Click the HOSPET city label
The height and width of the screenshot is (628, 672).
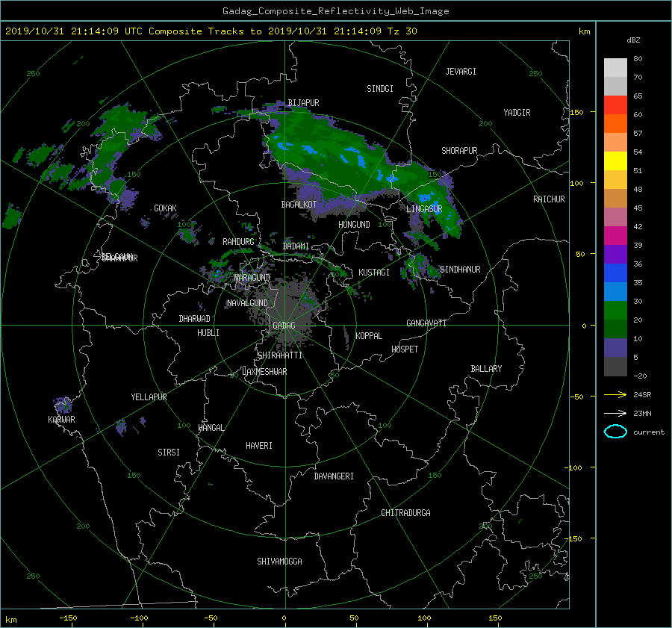click(x=405, y=349)
